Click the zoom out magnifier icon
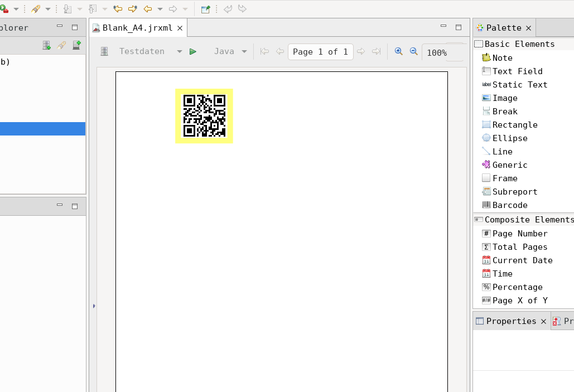Screen dimensions: 574x392 pos(414,51)
